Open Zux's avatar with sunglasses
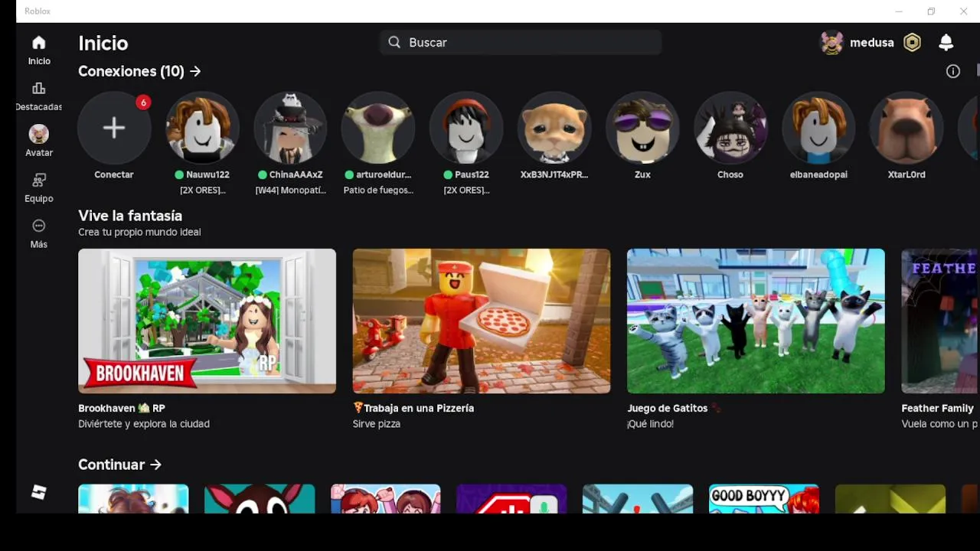Screen dimensions: 980x551 642,128
